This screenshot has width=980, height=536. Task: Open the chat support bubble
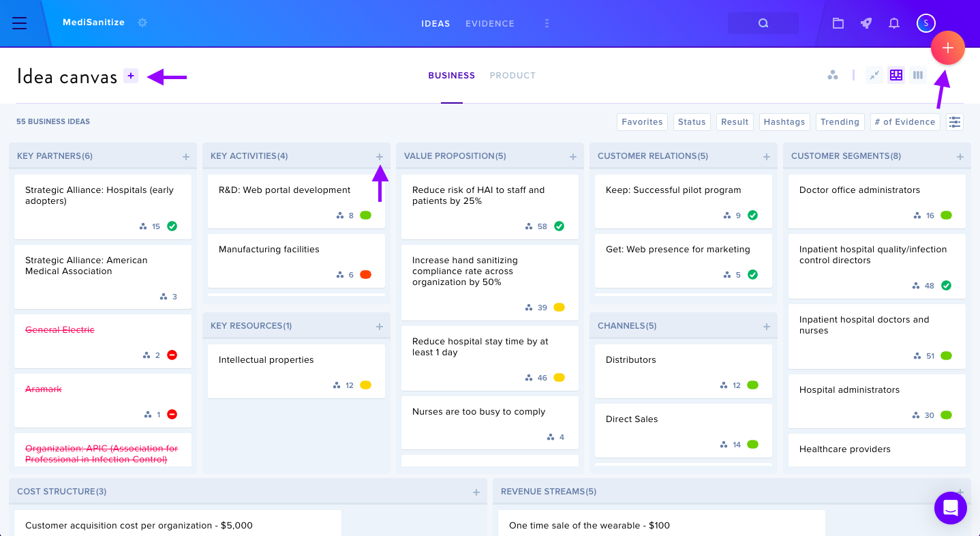point(951,507)
